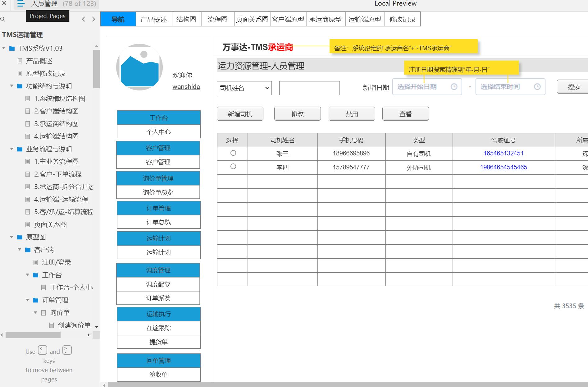Select the radio button for 李四

pyautogui.click(x=233, y=166)
